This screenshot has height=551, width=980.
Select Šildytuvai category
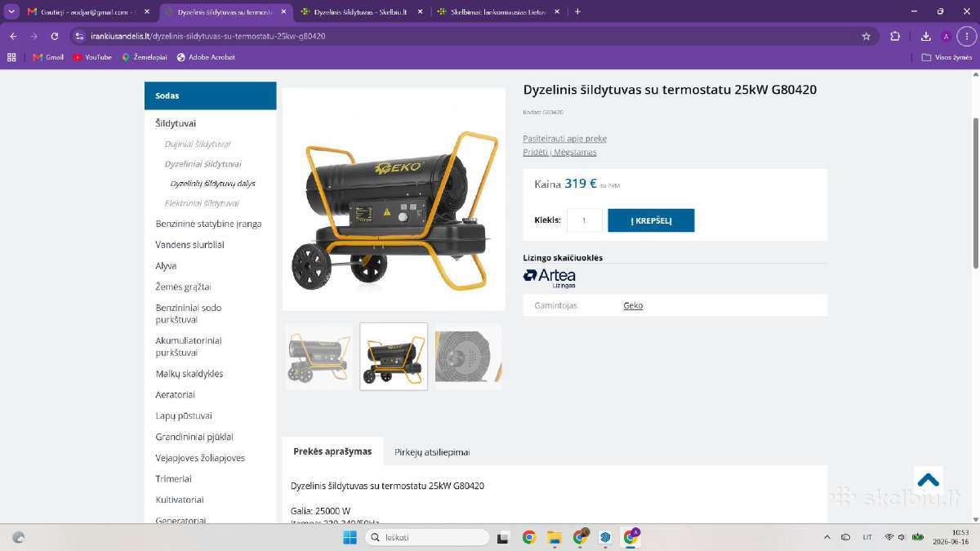pyautogui.click(x=176, y=123)
